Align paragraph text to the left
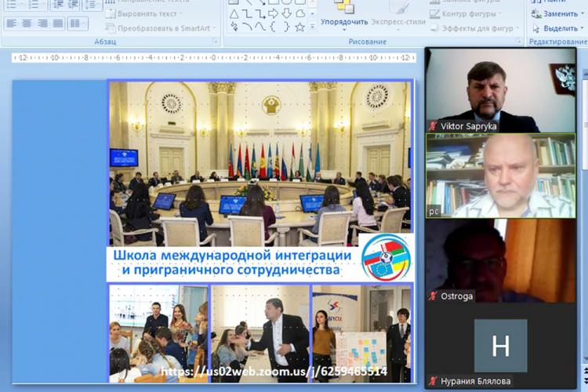The image size is (588, 392). point(11,24)
